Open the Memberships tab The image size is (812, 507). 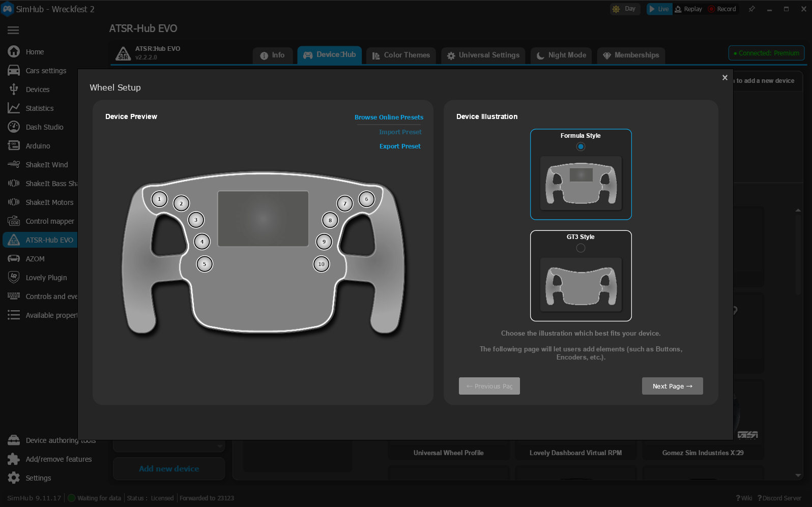[631, 55]
